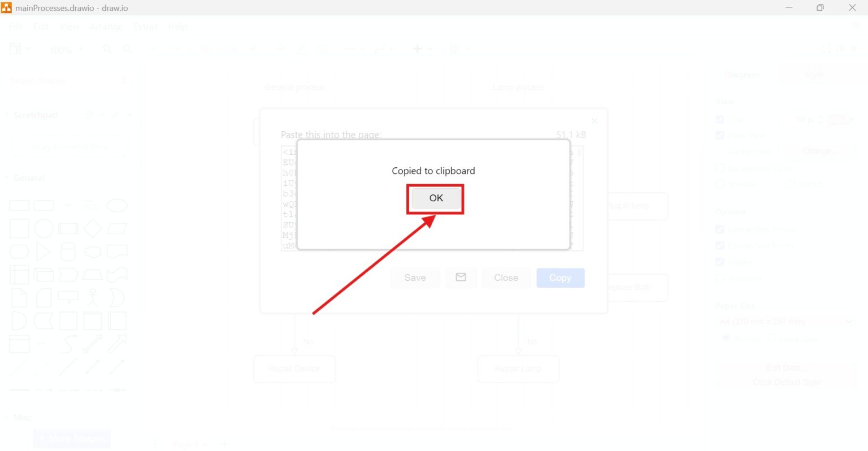
Task: Open the 100% zoom dropdown
Action: 66,50
